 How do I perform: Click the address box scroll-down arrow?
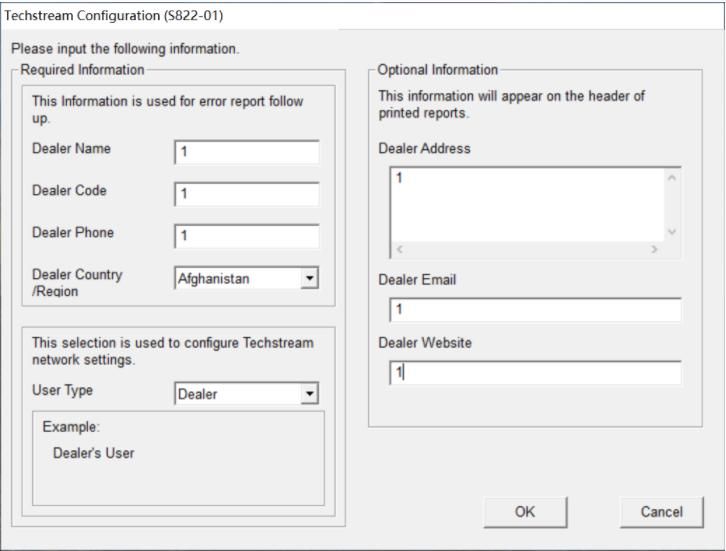(x=672, y=232)
